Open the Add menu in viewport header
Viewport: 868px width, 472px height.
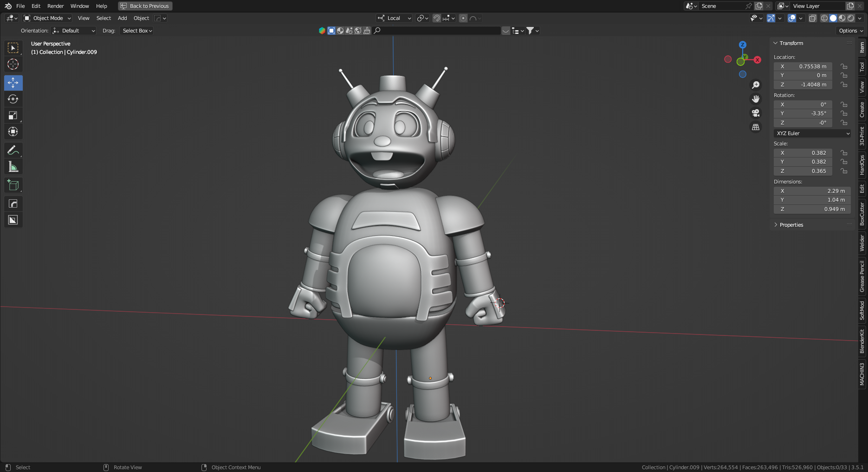pyautogui.click(x=122, y=18)
